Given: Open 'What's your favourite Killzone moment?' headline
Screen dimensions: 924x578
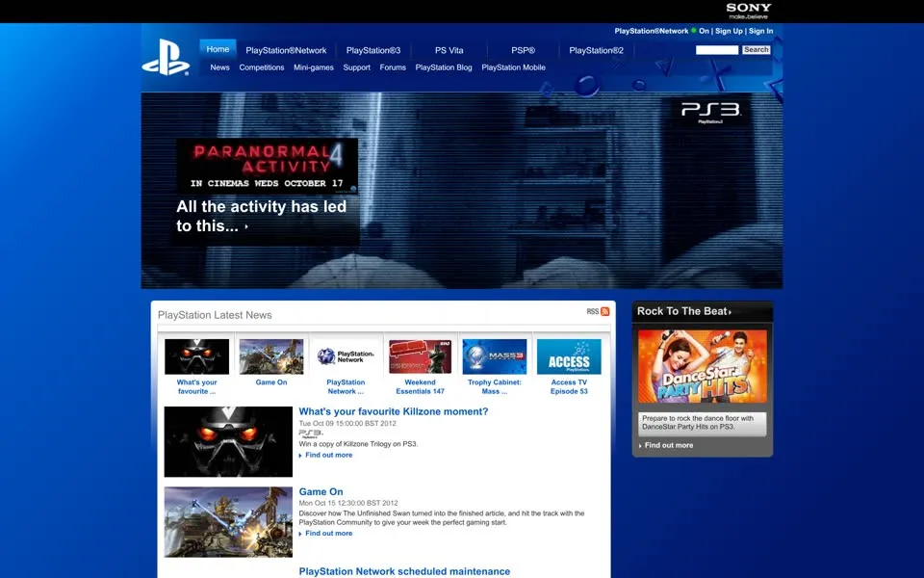Looking at the screenshot, I should (394, 411).
